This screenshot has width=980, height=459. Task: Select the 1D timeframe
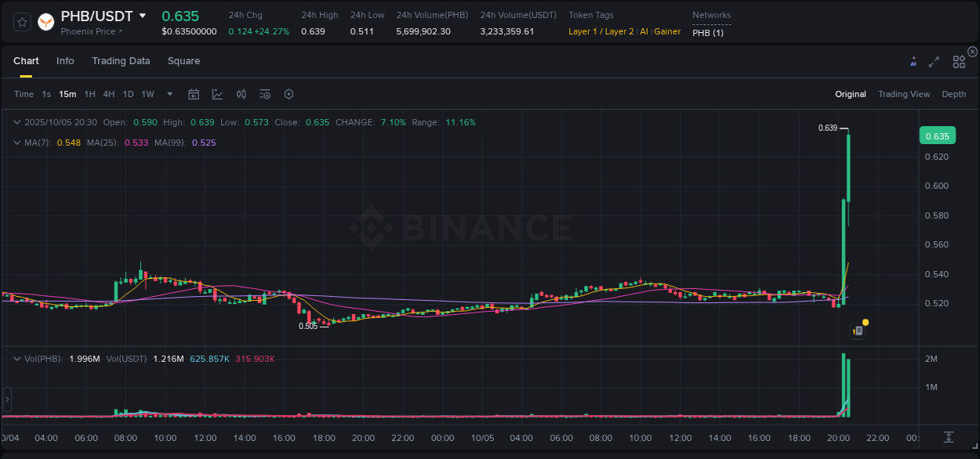pos(128,94)
